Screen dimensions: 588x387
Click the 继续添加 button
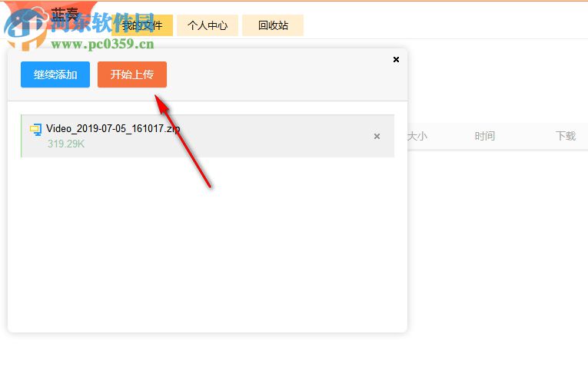(x=55, y=74)
